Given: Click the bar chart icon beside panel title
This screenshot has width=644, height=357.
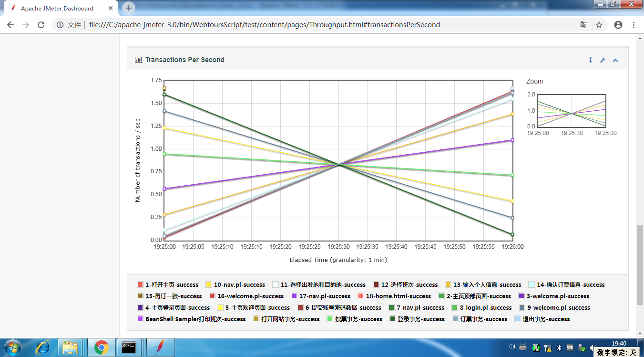Looking at the screenshot, I should point(139,60).
